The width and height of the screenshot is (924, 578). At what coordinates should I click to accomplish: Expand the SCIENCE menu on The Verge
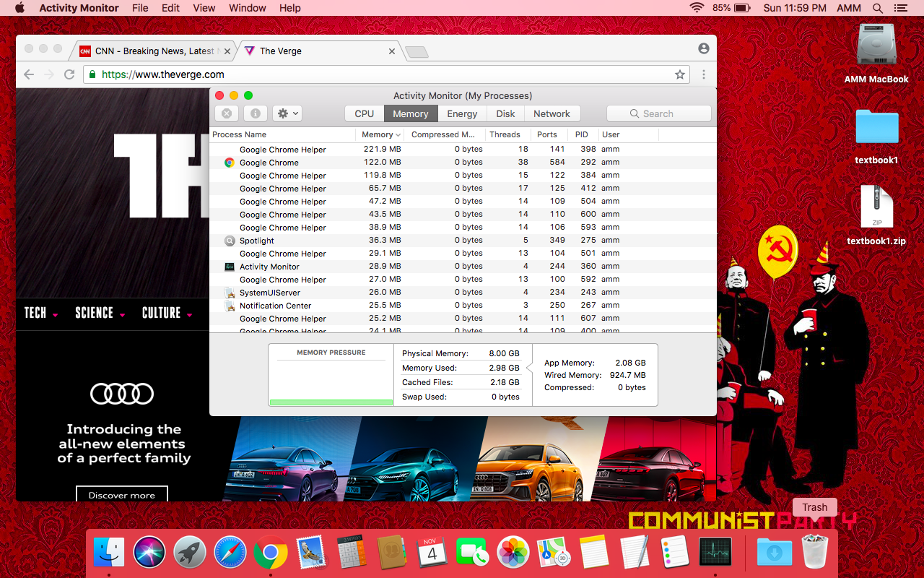point(100,313)
